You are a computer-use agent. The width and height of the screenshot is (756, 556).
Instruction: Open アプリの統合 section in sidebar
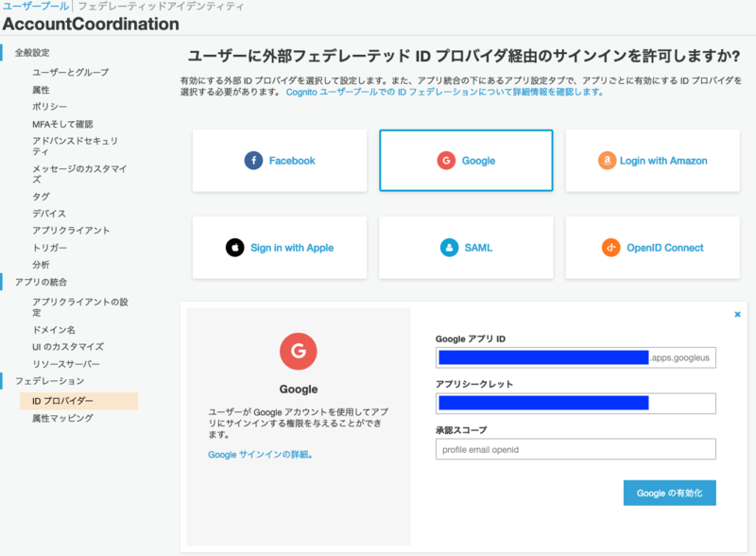[41, 282]
